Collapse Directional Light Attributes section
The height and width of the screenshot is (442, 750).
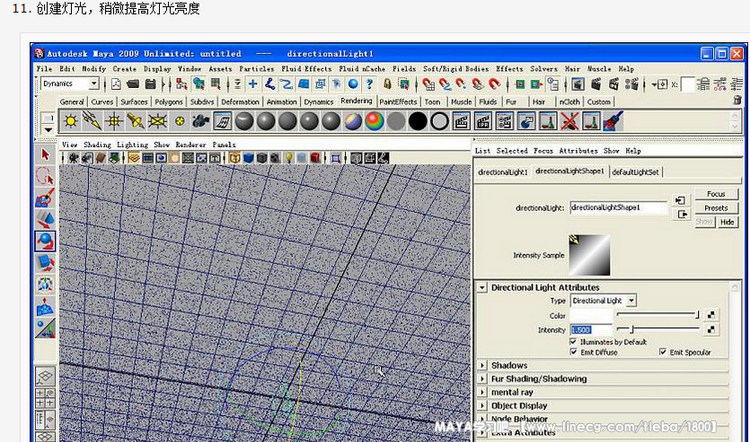click(482, 287)
